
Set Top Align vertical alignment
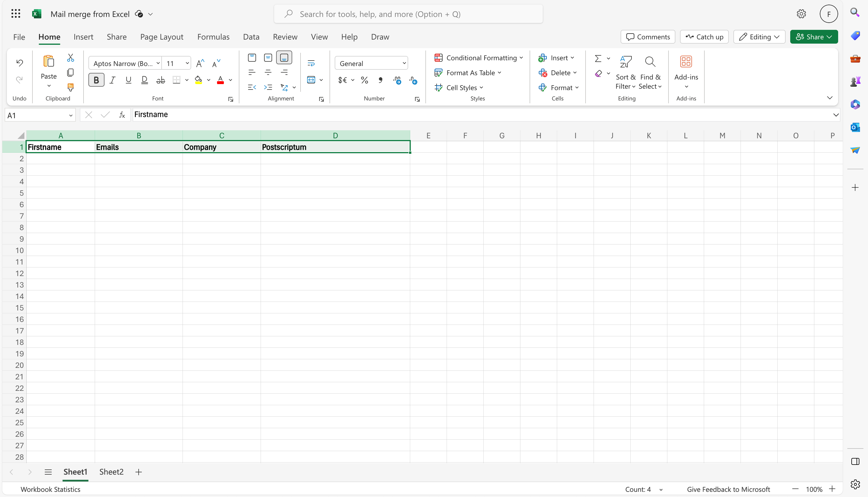pos(252,58)
